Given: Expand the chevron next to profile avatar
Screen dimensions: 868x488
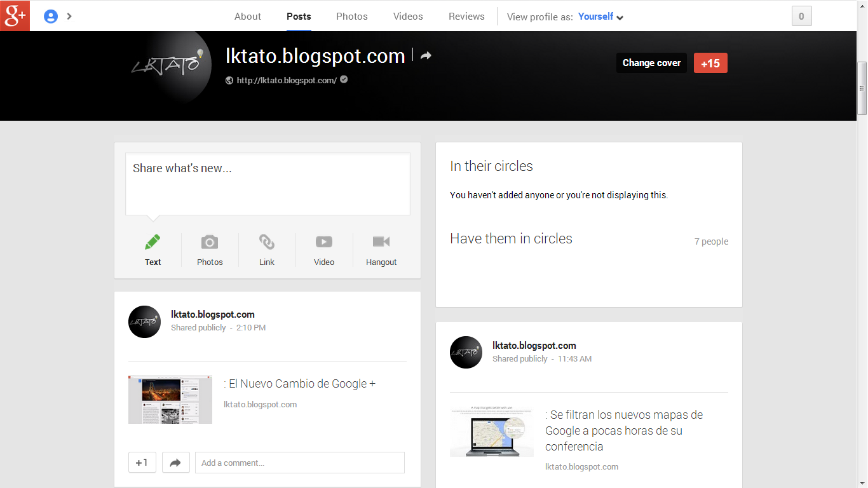Looking at the screenshot, I should (69, 17).
